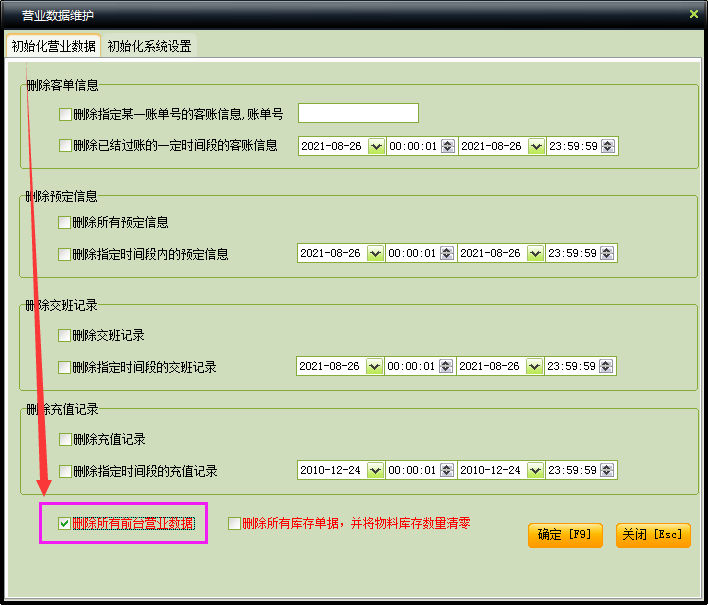The height and width of the screenshot is (605, 708).
Task: Check 删除已结过账的一定时间段的客账信息 option
Action: (x=66, y=146)
